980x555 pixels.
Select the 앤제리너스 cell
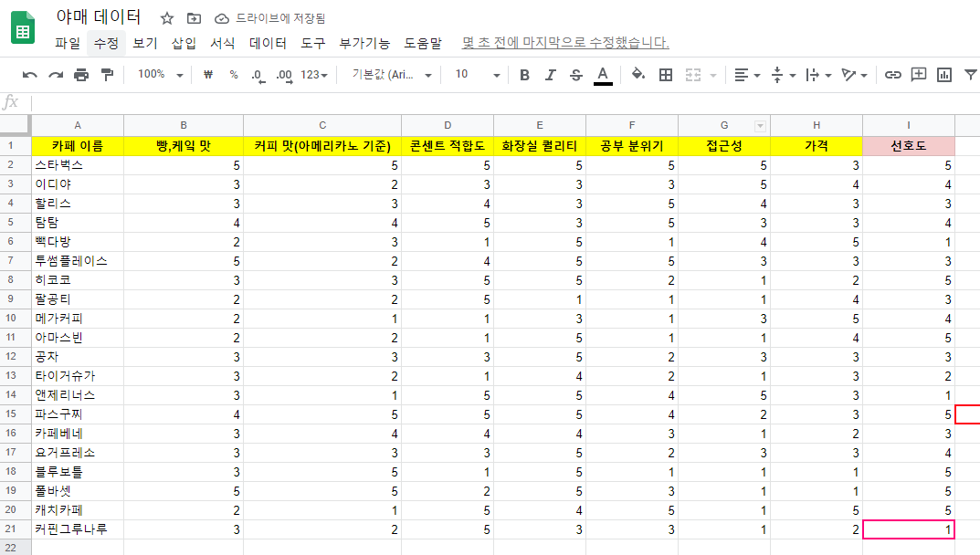78,395
